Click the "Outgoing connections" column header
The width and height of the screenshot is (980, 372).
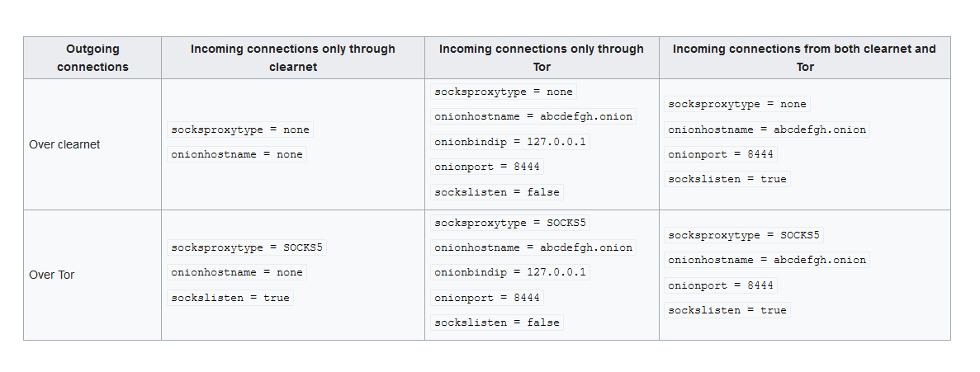click(x=92, y=58)
